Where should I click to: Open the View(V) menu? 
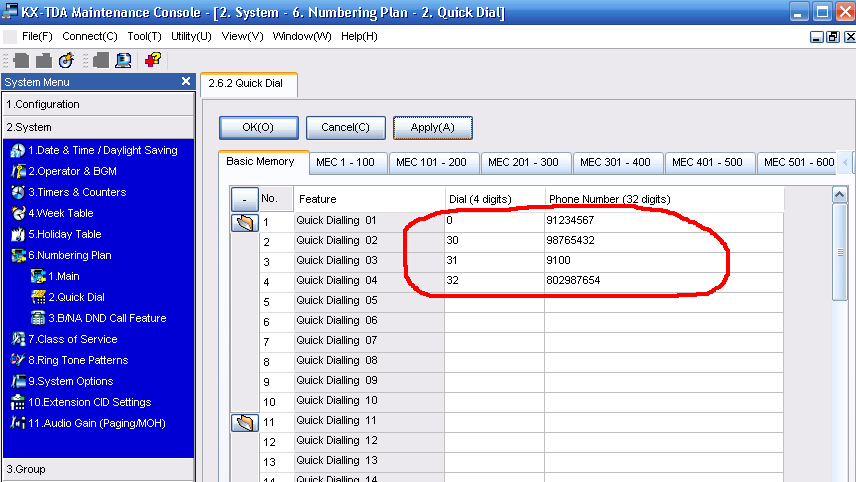click(242, 37)
